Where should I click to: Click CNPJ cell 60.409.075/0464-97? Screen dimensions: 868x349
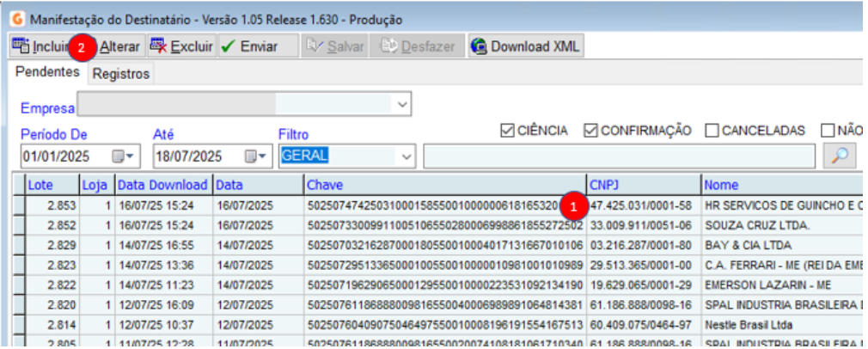[644, 325]
